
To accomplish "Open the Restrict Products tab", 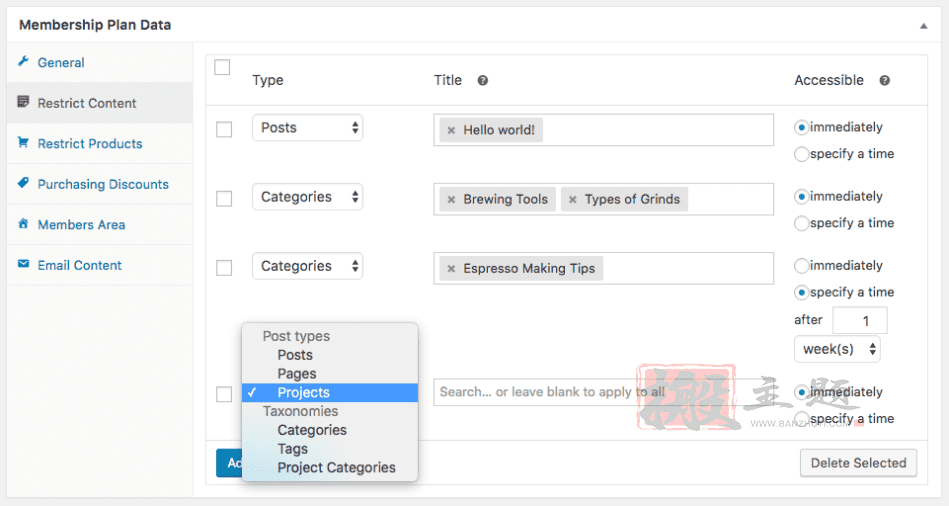I will click(x=100, y=143).
